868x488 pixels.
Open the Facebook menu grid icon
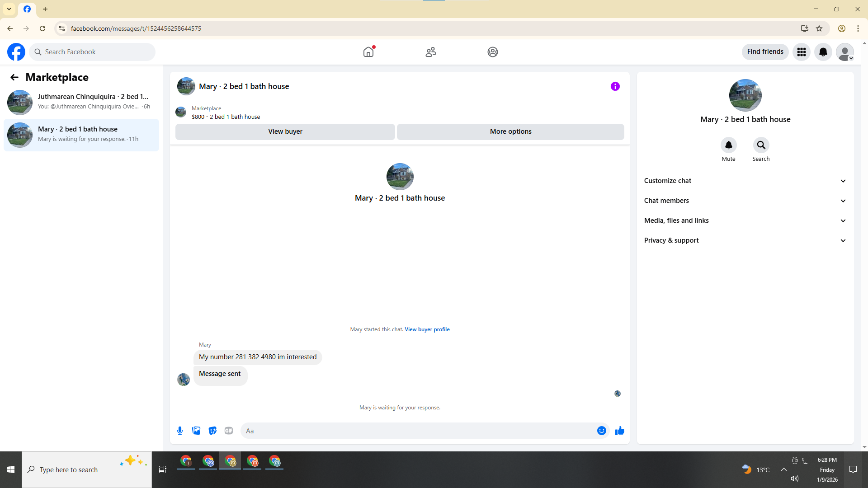tap(801, 52)
